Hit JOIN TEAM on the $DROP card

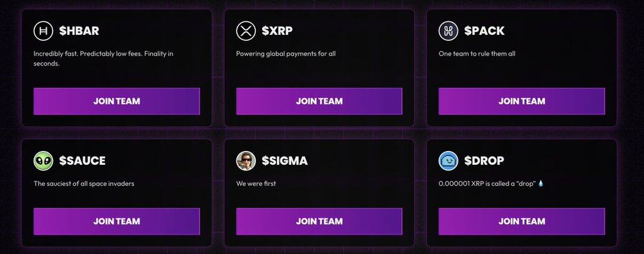521,221
